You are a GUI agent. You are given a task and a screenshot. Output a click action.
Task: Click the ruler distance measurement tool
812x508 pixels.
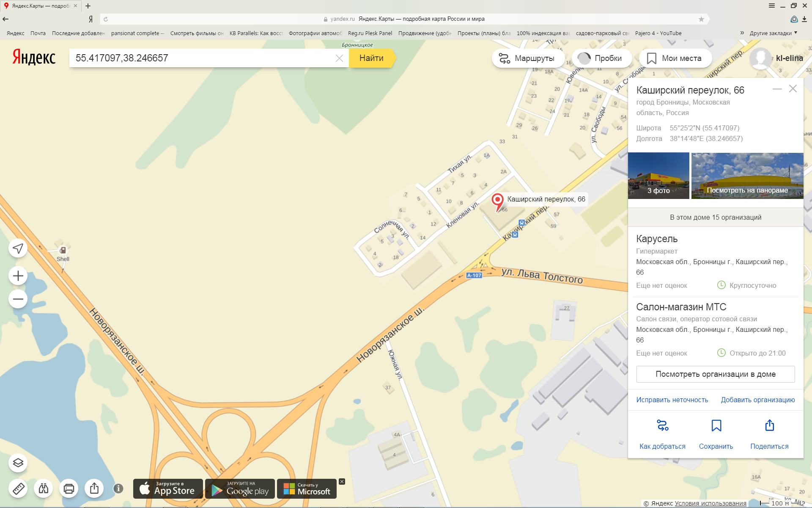pos(18,489)
